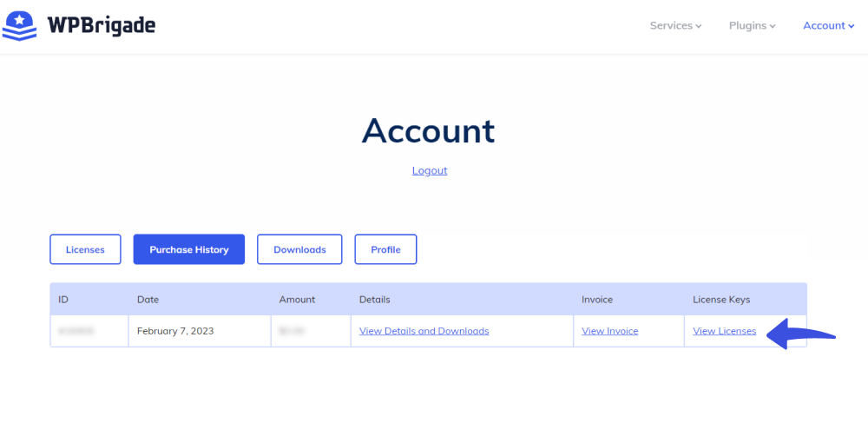The width and height of the screenshot is (868, 443).
Task: Open View Details and Downloads link
Action: tap(424, 331)
